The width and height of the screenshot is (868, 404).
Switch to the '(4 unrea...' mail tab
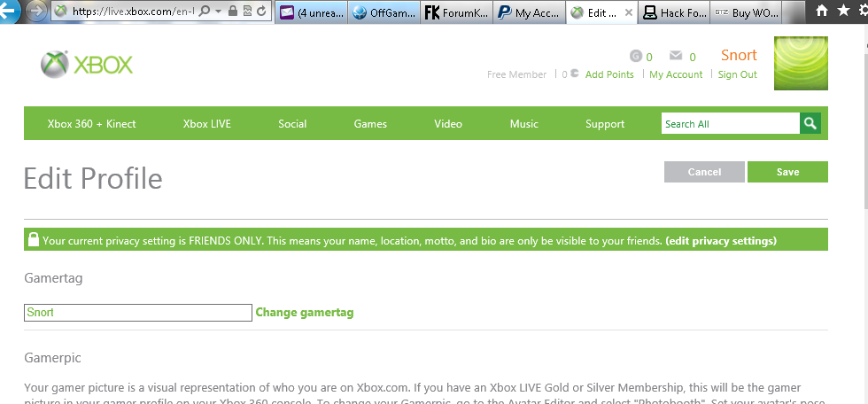(311, 12)
